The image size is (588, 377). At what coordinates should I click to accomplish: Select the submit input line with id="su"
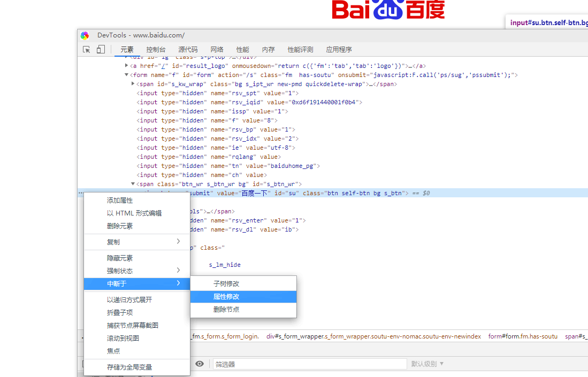pos(332,193)
